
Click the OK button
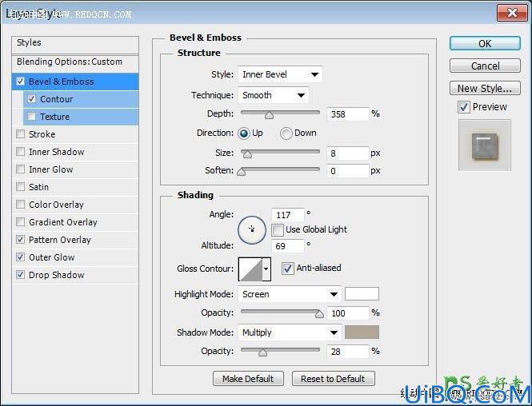pyautogui.click(x=485, y=43)
